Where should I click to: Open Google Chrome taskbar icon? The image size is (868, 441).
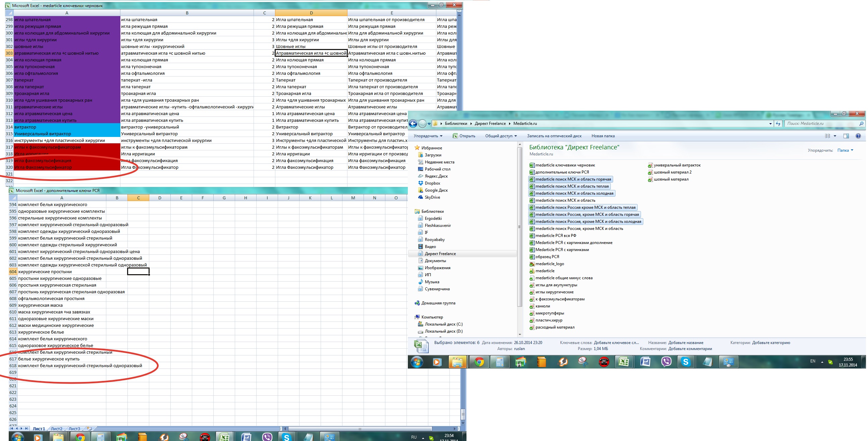[x=479, y=362]
